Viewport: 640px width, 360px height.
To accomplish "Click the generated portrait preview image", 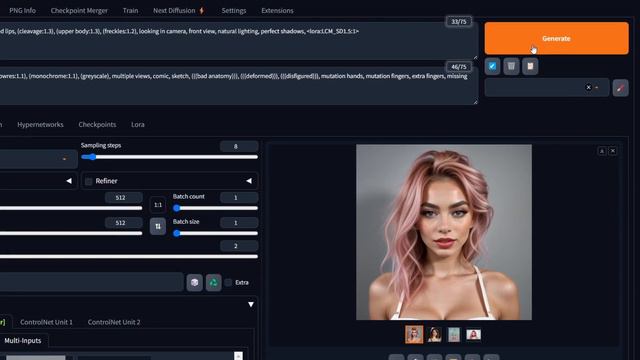I will point(444,232).
